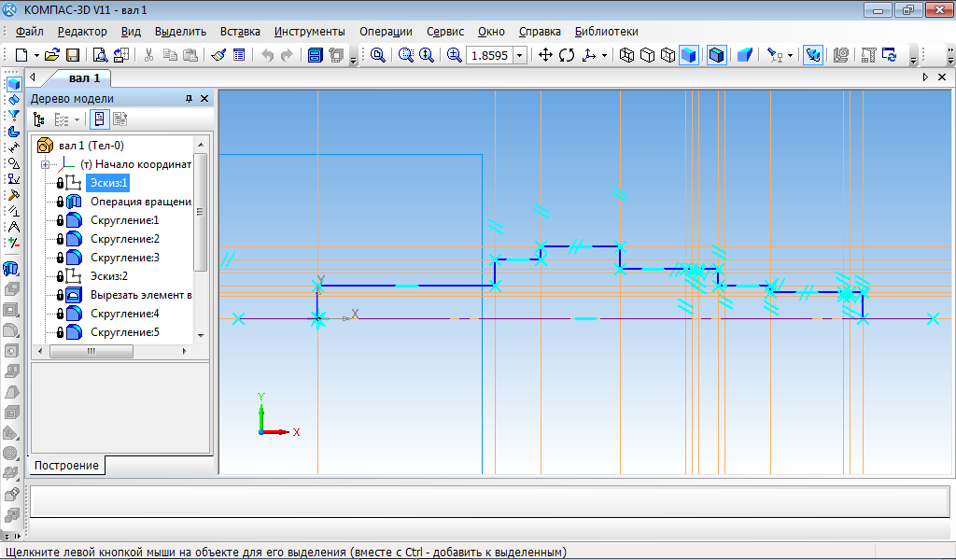Toggle Shaded display mode
The height and width of the screenshot is (560, 956).
point(689,55)
